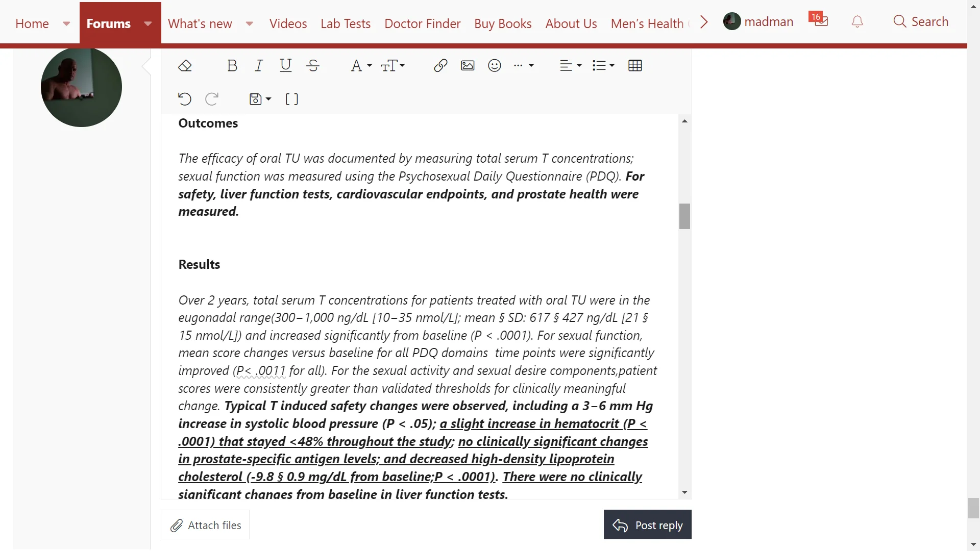This screenshot has height=551, width=980.
Task: Click the Outcomes heading in editor
Action: click(208, 123)
